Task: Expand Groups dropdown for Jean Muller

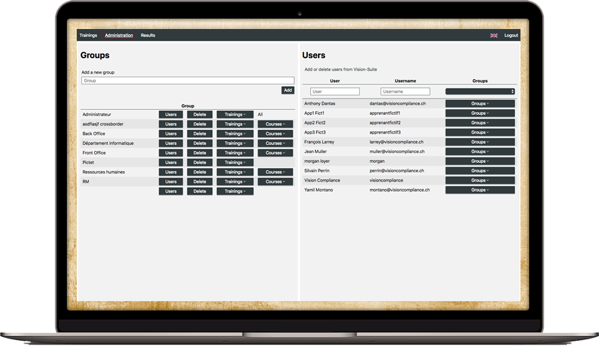Action: [x=480, y=152]
